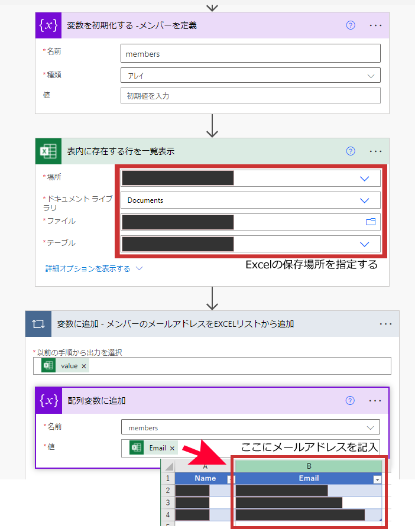The width and height of the screenshot is (415, 532).
Task: Click the loop icon on the Apply to each card
Action: click(38, 324)
